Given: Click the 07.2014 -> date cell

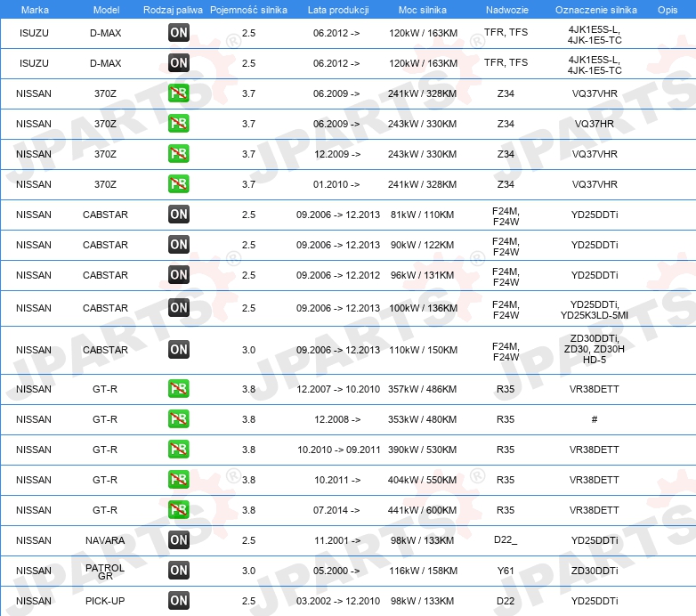Looking at the screenshot, I should pyautogui.click(x=336, y=510).
